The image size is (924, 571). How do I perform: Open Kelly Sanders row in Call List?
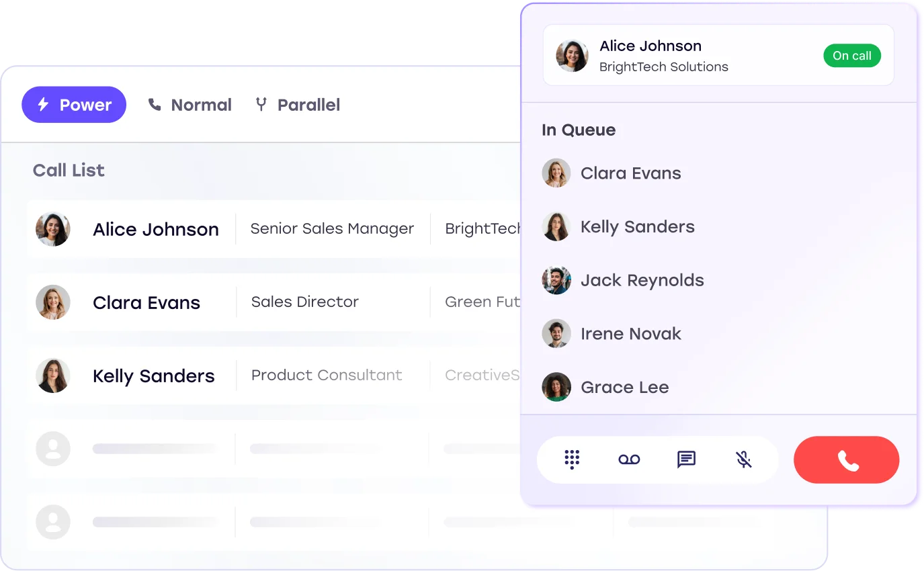click(153, 376)
